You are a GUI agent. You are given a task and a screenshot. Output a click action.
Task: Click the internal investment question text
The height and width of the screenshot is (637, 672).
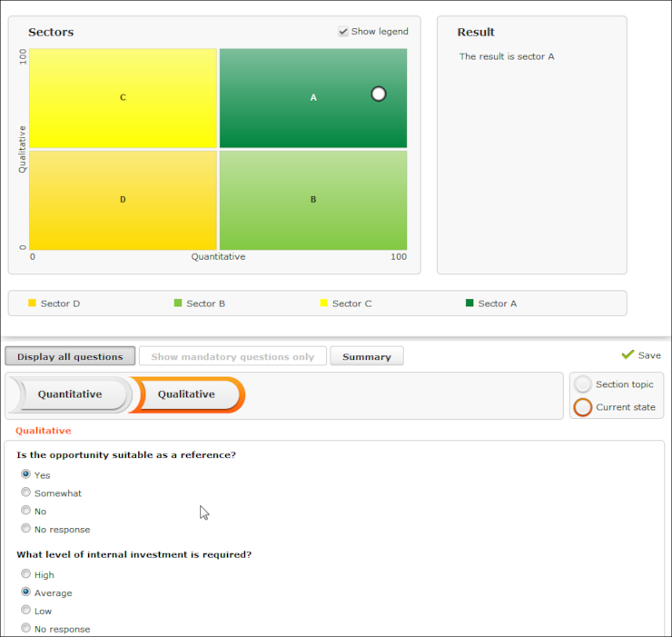click(134, 554)
